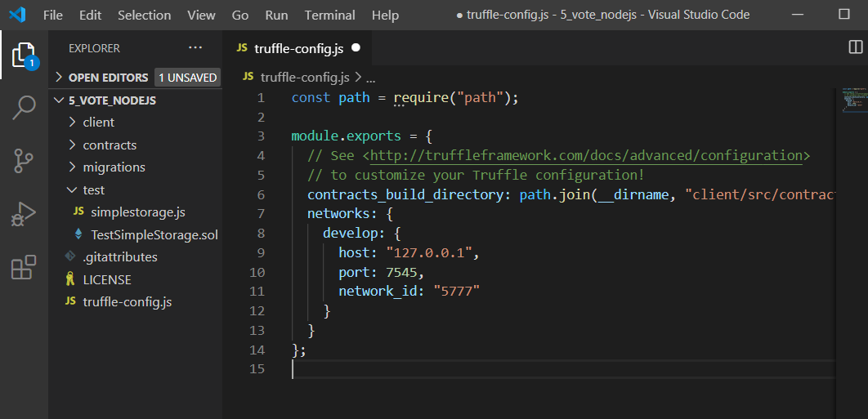Viewport: 868px width, 419px height.
Task: Open .gitattributes file
Action: tap(135, 256)
